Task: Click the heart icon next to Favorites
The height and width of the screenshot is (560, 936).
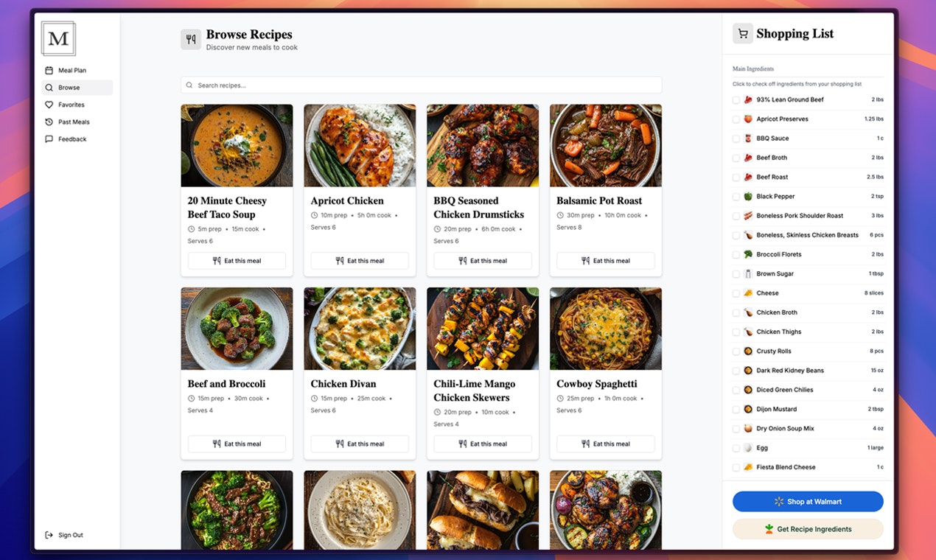Action: (x=49, y=105)
